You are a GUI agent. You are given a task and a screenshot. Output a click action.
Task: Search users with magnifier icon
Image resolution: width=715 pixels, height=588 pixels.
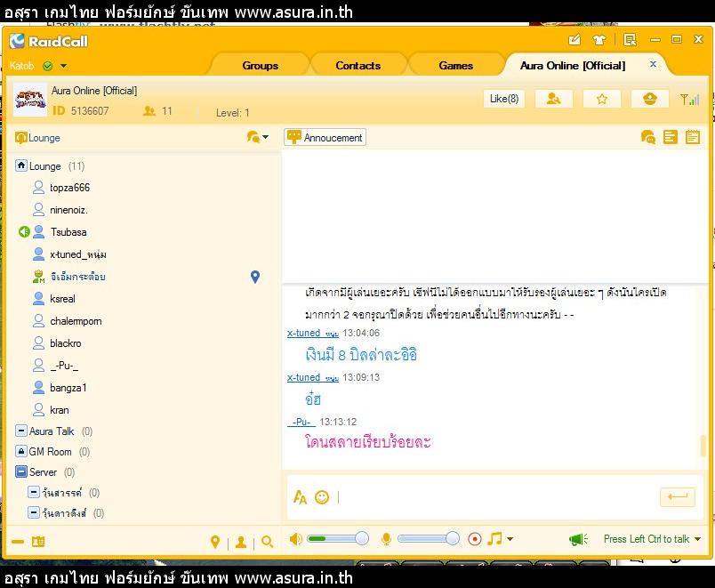[267, 542]
